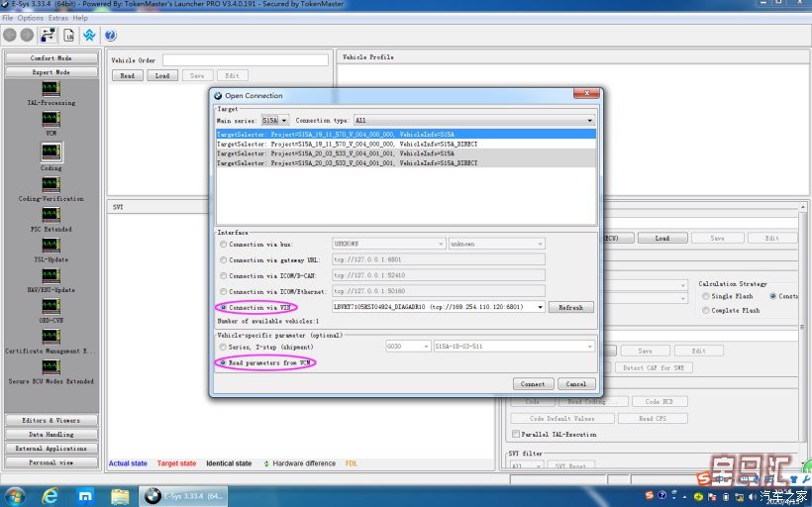
Task: Open the lowercase 'unknown' bus dropdown
Action: tap(497, 244)
